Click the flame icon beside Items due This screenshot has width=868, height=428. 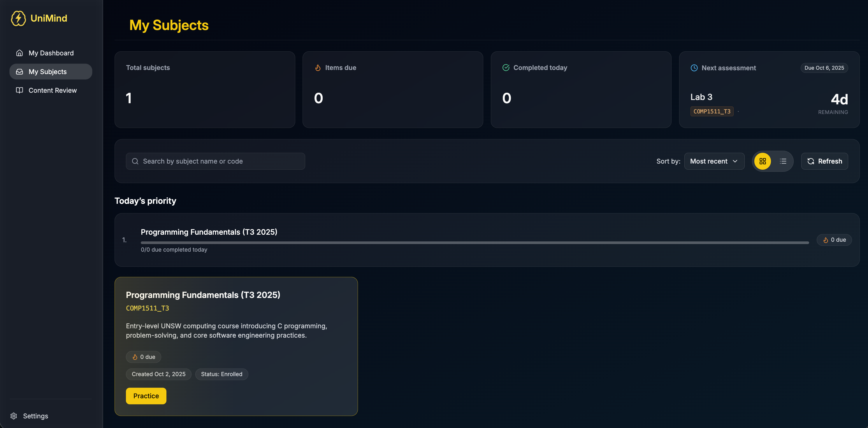318,68
